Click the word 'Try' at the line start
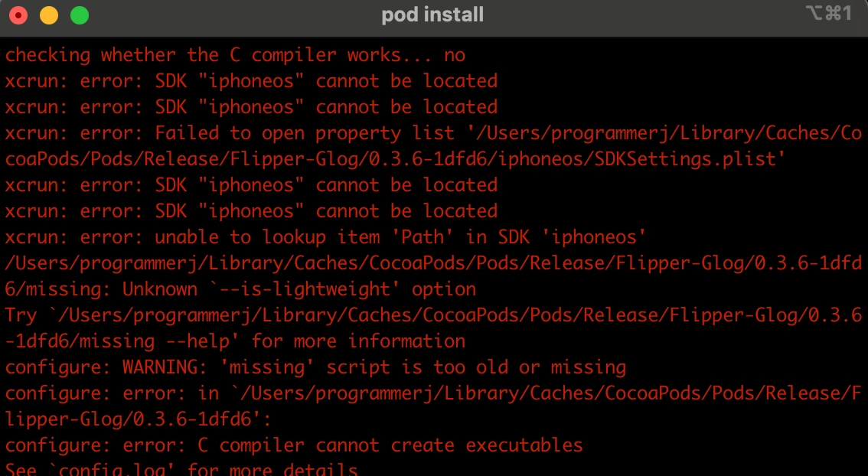The image size is (868, 476). 21,315
